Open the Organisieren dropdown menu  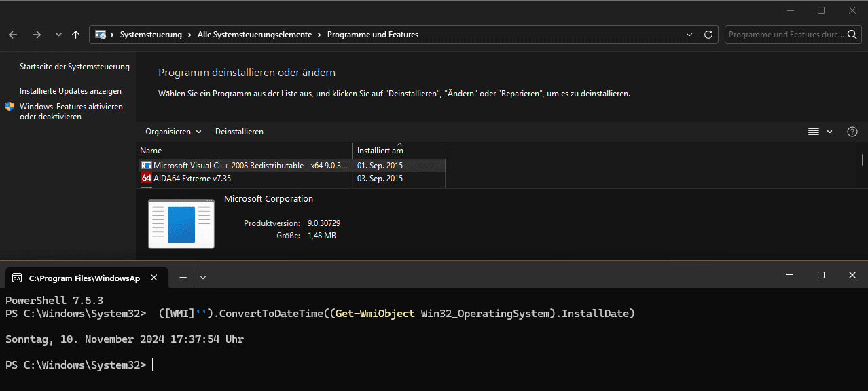pos(173,132)
